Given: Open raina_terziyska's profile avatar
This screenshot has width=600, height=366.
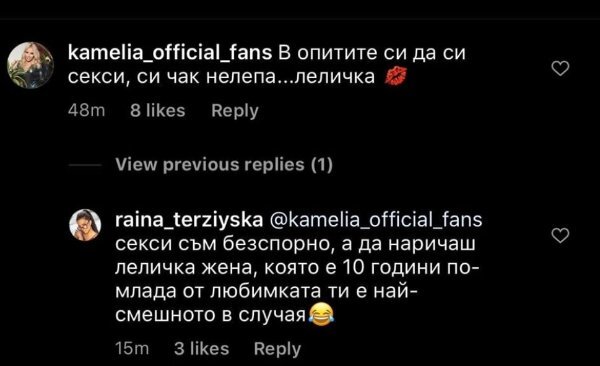Looking at the screenshot, I should (85, 225).
